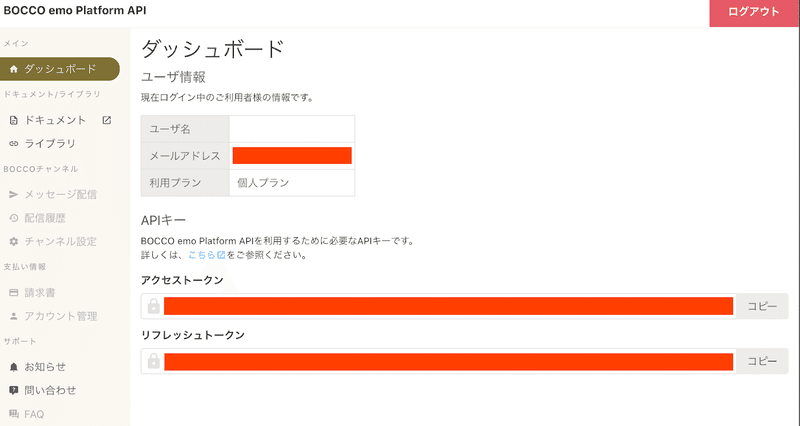Image resolution: width=800 pixels, height=426 pixels.
Task: Click the ログアウト button
Action: pyautogui.click(x=754, y=12)
